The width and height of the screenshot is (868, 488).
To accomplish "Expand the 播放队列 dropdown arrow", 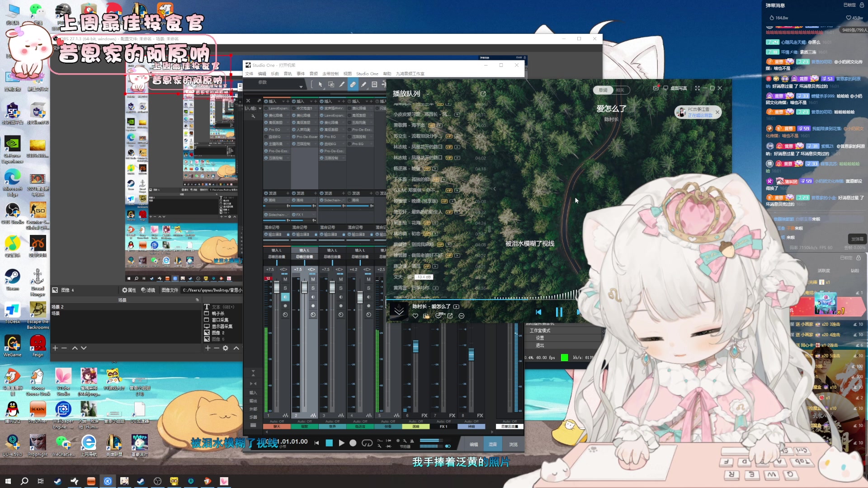I will tap(427, 94).
